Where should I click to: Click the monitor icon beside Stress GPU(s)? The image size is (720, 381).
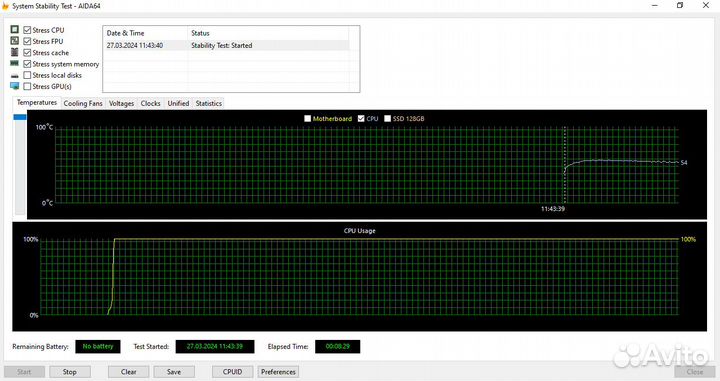pos(15,86)
